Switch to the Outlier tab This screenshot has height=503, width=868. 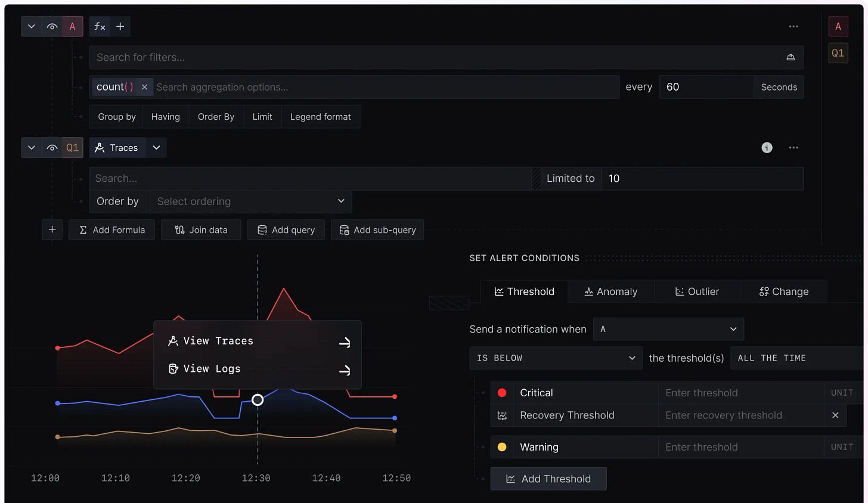click(697, 291)
